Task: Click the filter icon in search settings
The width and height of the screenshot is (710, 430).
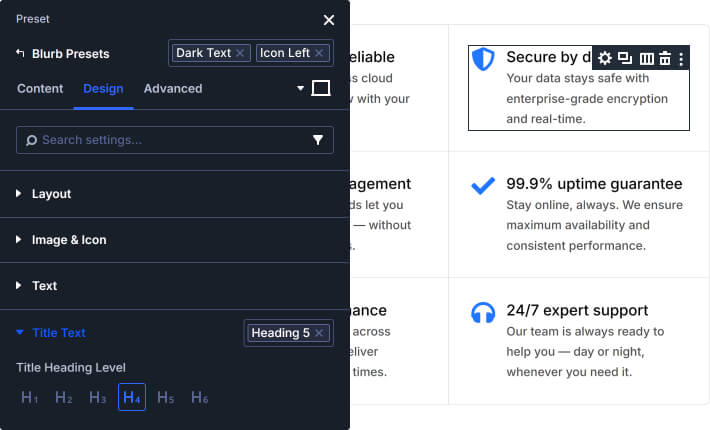Action: [x=318, y=140]
